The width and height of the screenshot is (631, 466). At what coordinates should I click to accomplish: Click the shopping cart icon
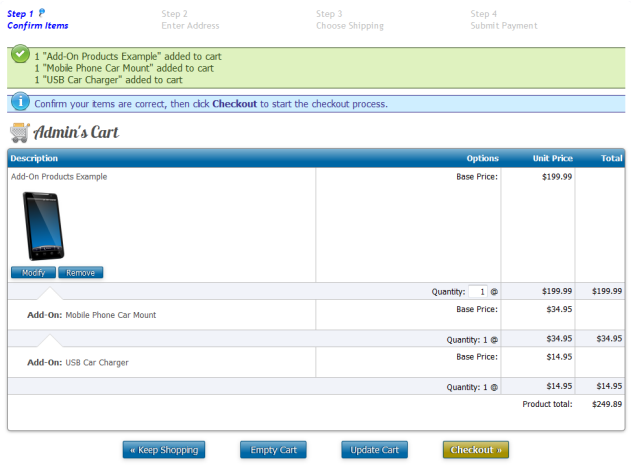19,133
